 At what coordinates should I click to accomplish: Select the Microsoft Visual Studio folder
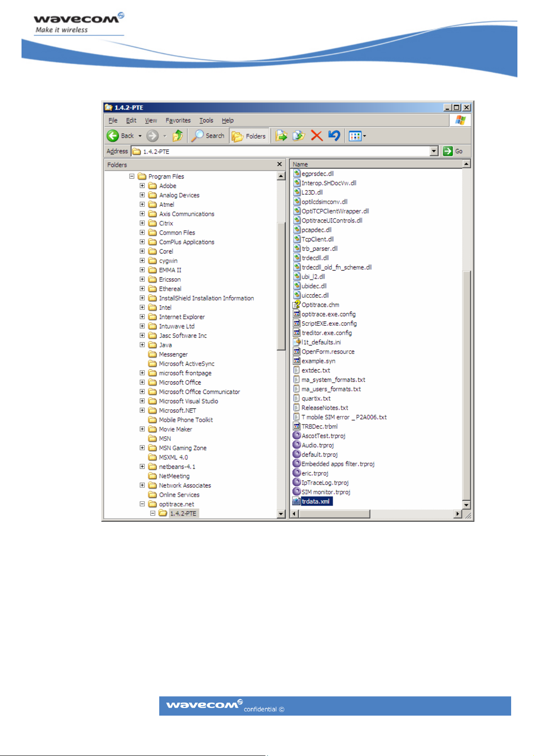point(188,401)
